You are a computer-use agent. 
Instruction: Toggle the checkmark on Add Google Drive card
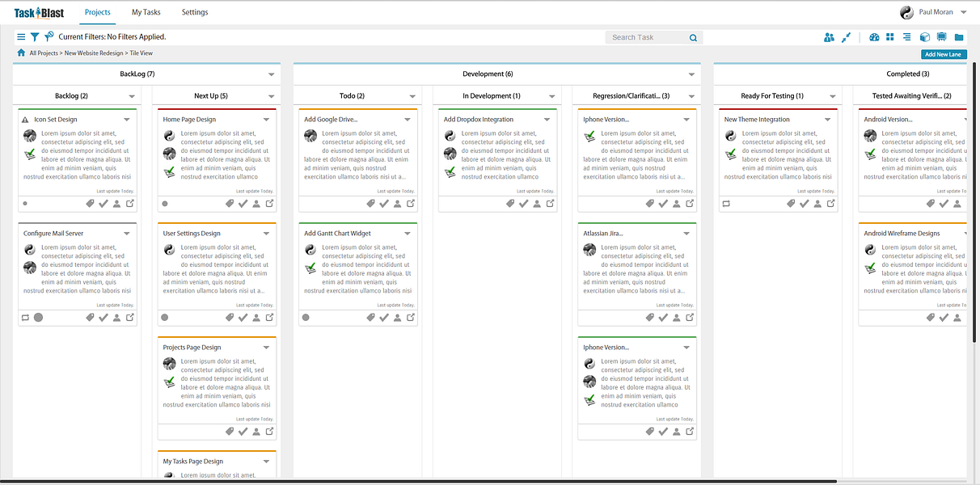[384, 204]
